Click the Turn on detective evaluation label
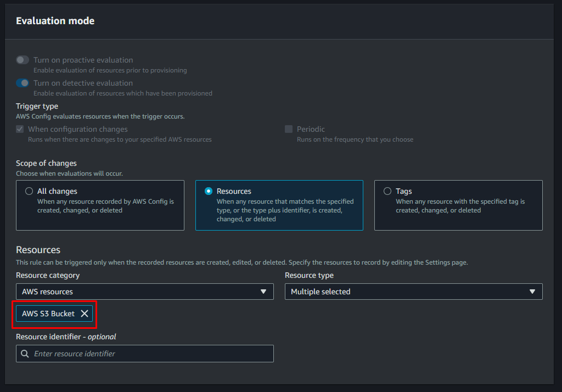The height and width of the screenshot is (392, 562). point(83,83)
